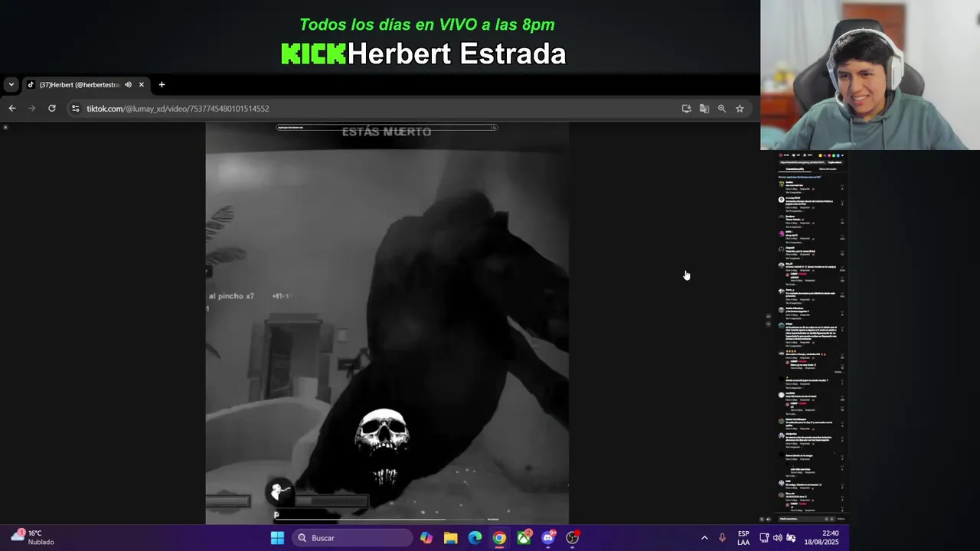
Task: Launch Copilot from the taskbar
Action: (426, 538)
